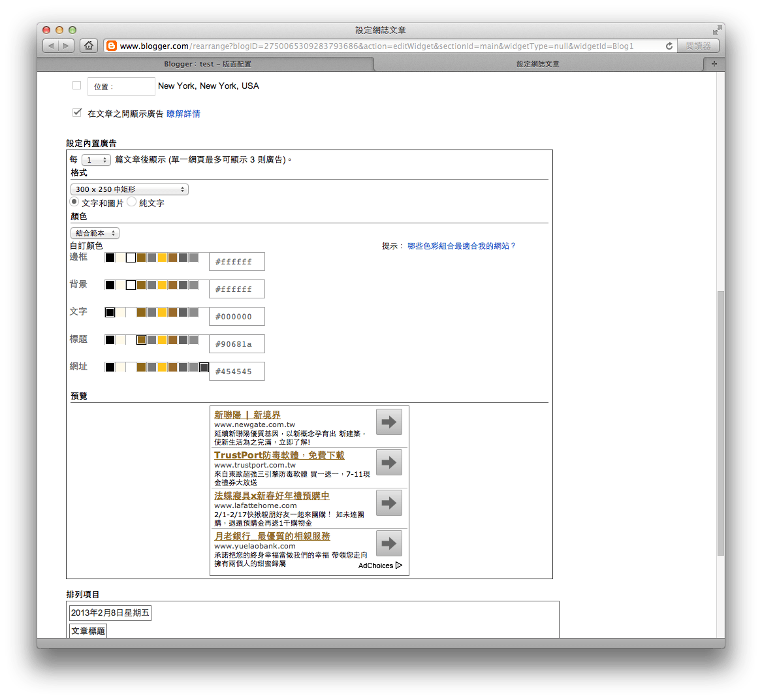
Task: Click the arrow icon beside TrustPort ad
Action: click(389, 462)
